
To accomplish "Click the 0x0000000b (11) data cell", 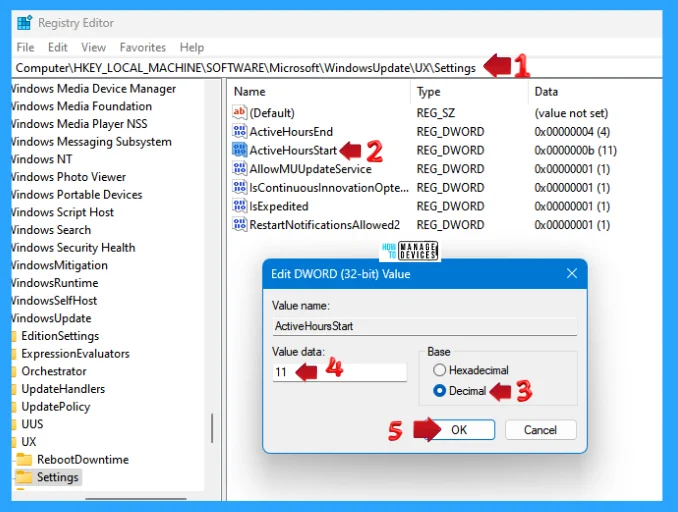I will [576, 150].
